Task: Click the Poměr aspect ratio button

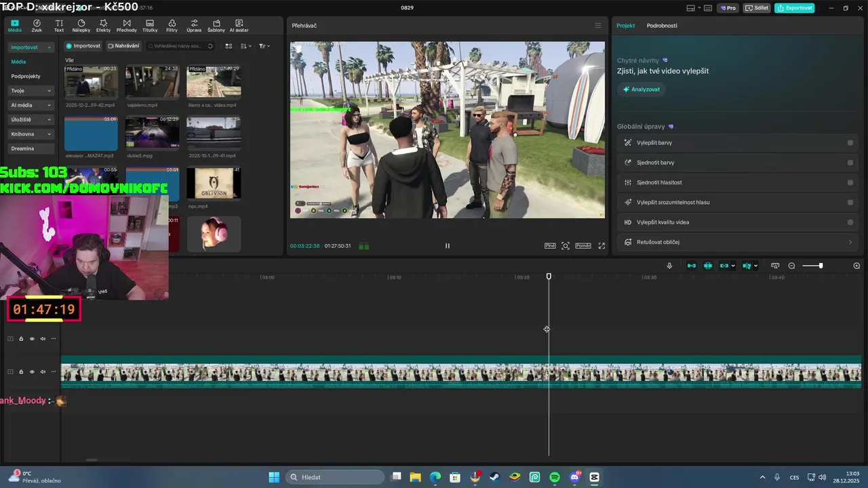Action: coord(583,246)
